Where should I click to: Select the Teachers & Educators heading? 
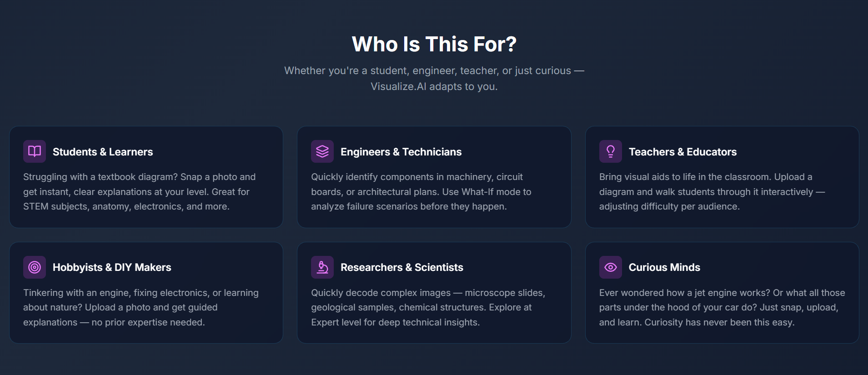pyautogui.click(x=682, y=152)
